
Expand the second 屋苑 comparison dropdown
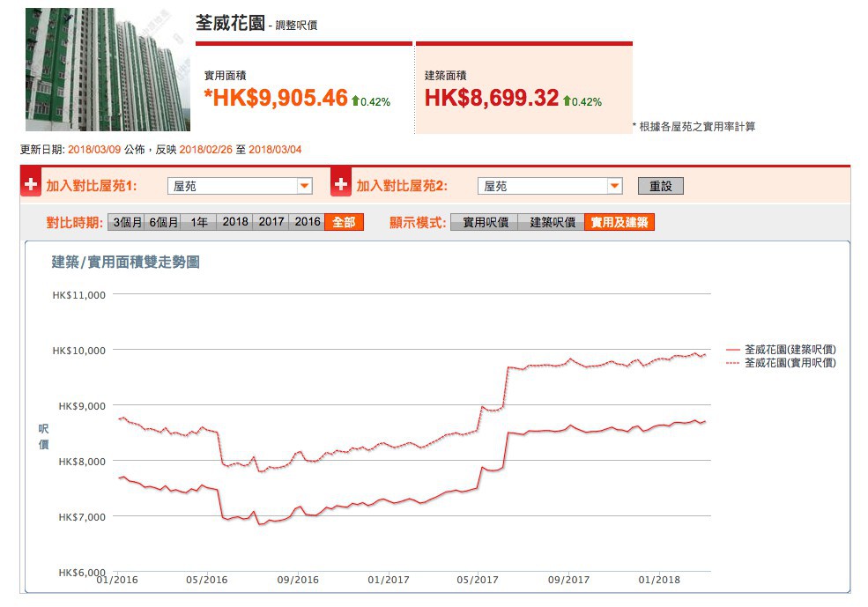tap(550, 186)
